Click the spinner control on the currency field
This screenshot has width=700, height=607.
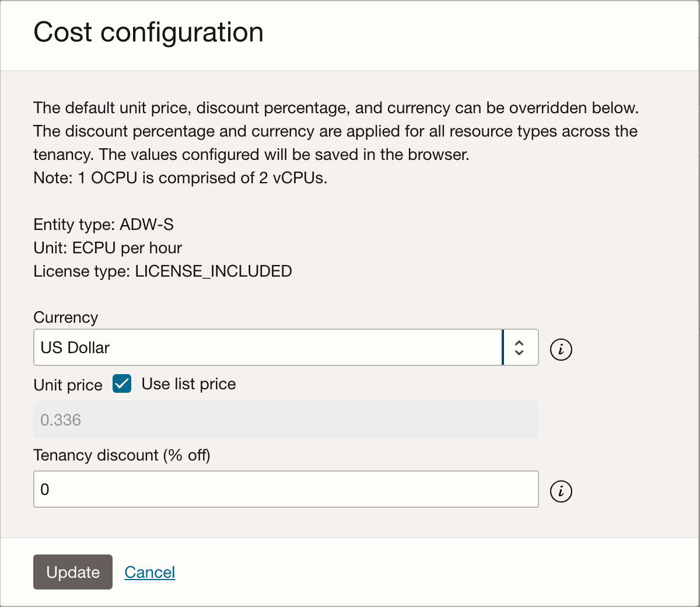click(520, 347)
